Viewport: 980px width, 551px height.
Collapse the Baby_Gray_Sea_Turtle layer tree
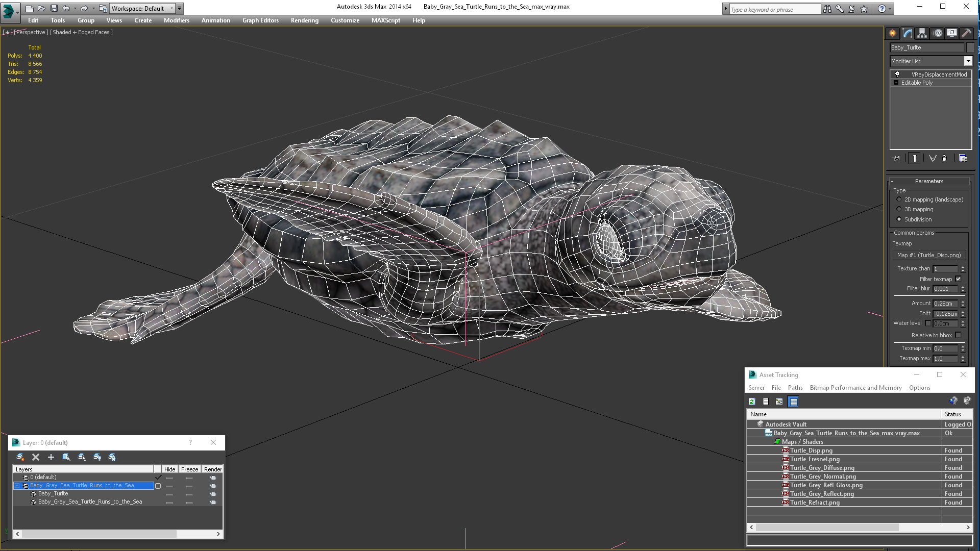[17, 486]
